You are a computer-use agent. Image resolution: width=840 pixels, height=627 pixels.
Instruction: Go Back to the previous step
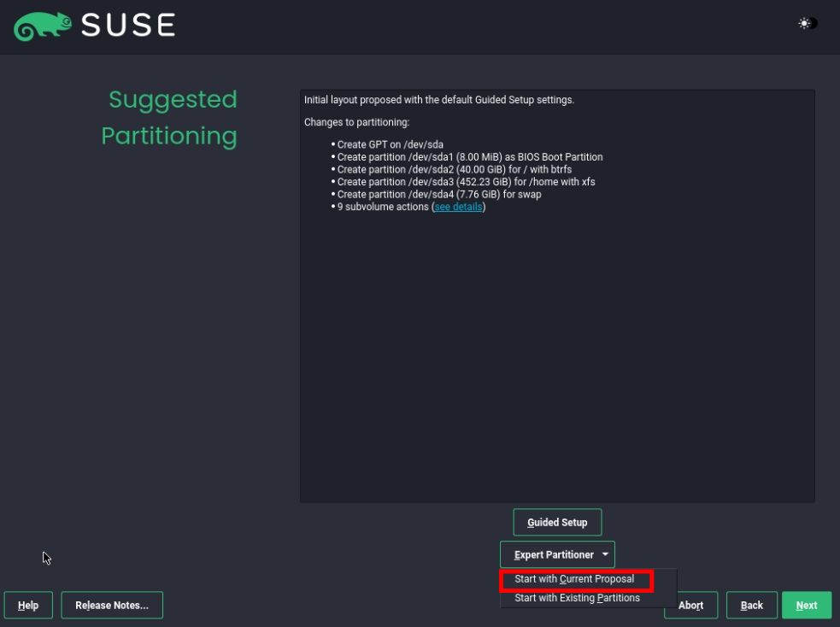(752, 605)
